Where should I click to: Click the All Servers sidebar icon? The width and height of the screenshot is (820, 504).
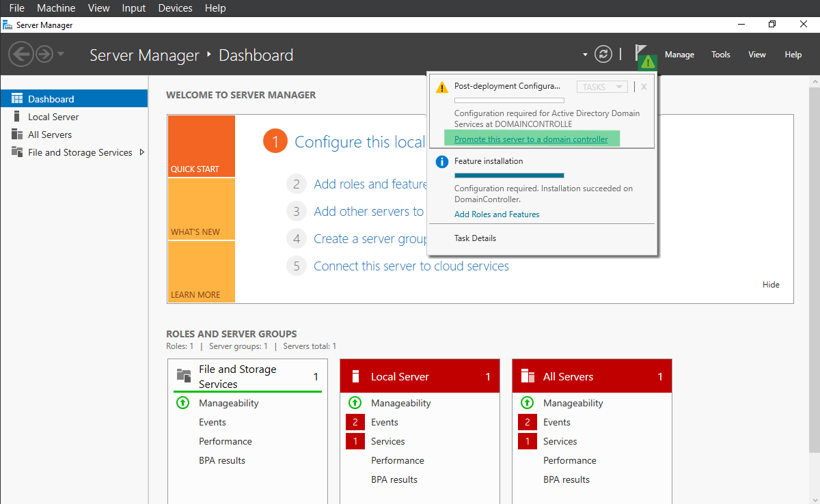tap(17, 135)
